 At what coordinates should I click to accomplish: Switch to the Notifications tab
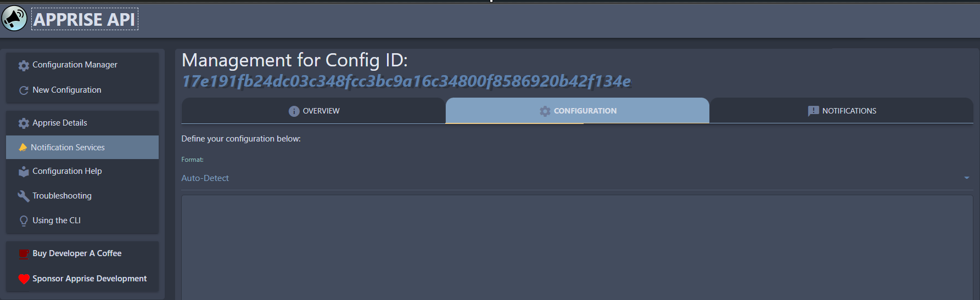[841, 111]
